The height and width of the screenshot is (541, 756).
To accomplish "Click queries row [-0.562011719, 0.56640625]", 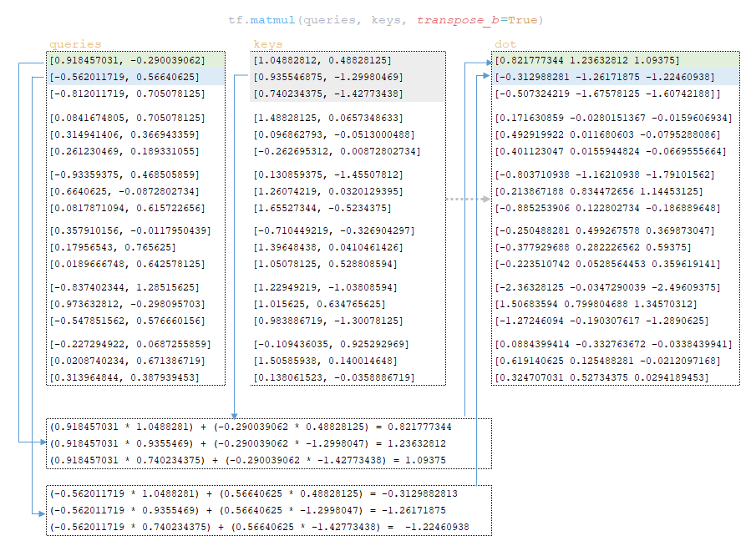I will tap(124, 77).
